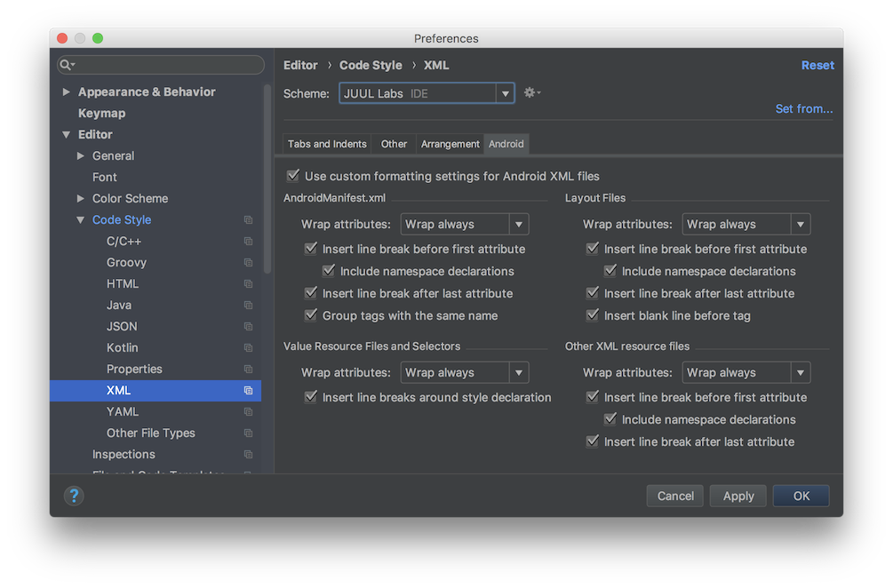Toggle Layout Files Include namespace declarations

(x=610, y=270)
